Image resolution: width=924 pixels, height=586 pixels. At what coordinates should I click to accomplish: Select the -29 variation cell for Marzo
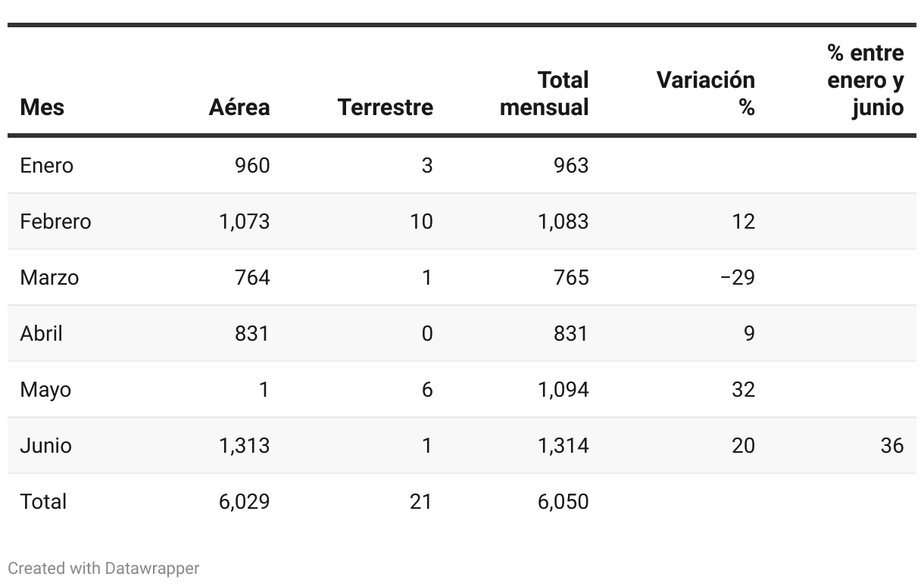coord(738,277)
